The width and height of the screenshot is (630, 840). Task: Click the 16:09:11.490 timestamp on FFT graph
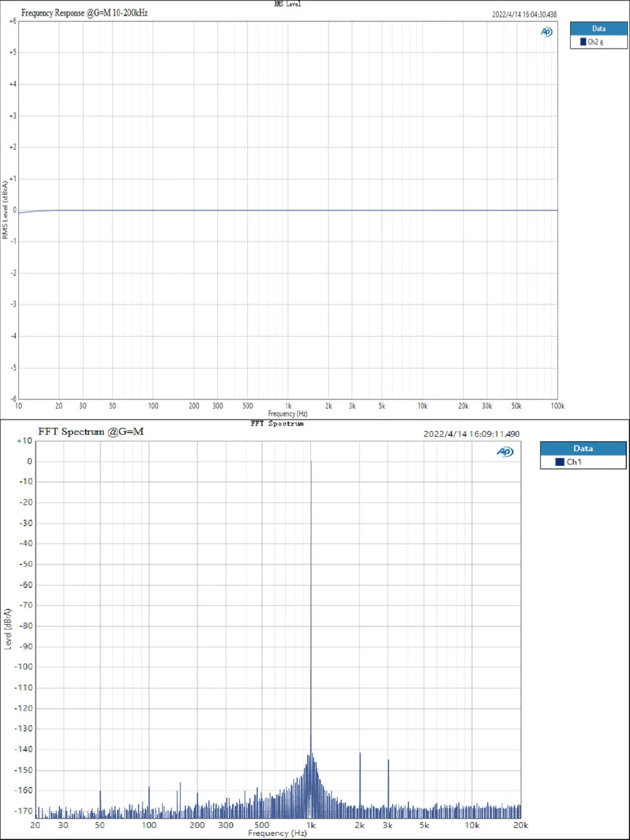471,434
